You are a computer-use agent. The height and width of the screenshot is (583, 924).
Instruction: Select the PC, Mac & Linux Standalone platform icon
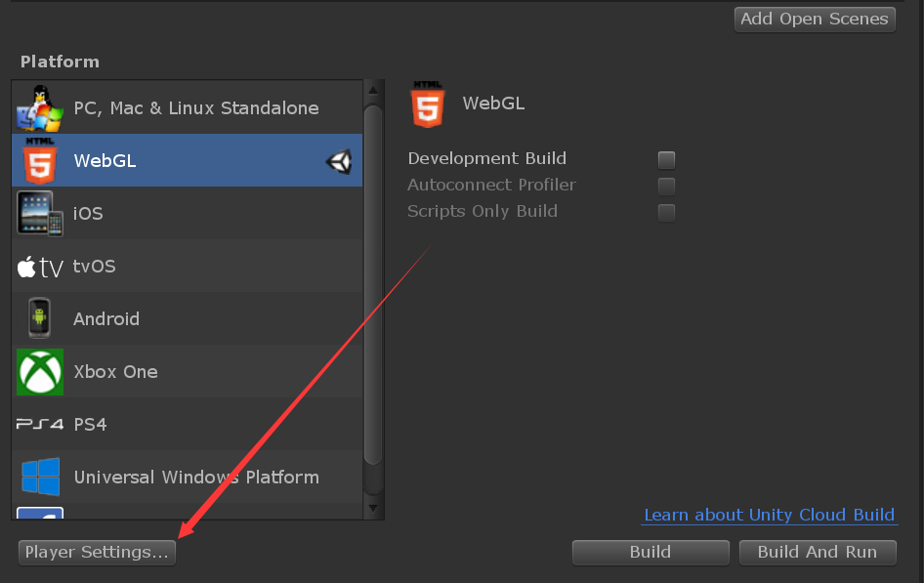click(x=39, y=107)
